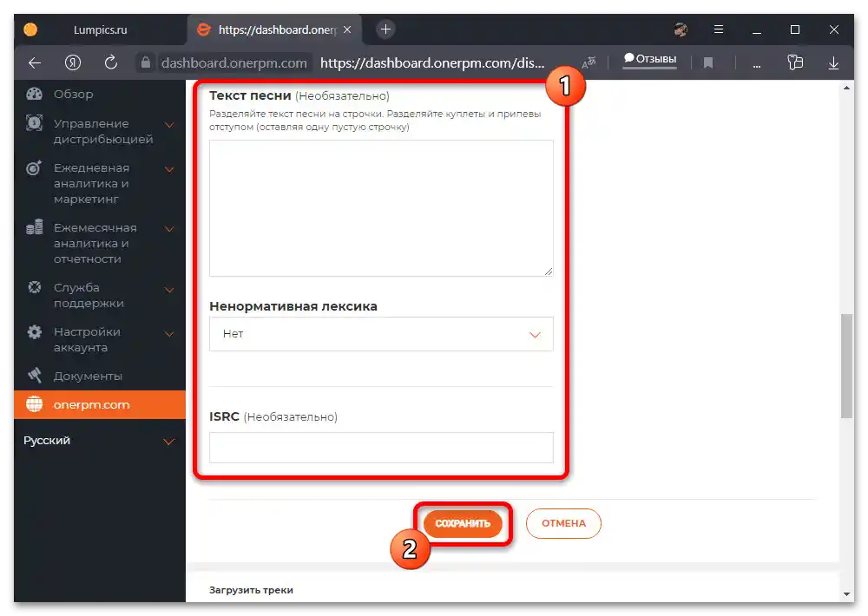Open the Yandex home button

pyautogui.click(x=73, y=62)
